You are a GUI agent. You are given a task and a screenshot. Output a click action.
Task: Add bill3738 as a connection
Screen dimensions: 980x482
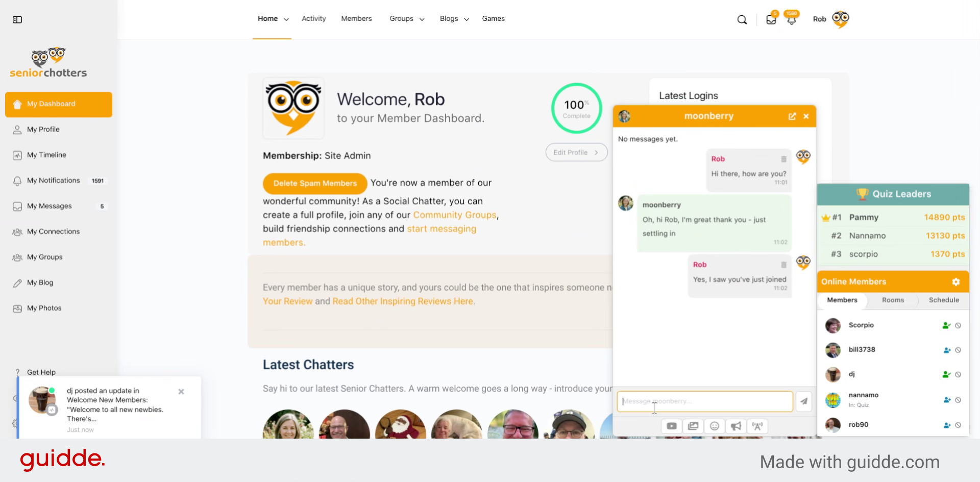[947, 350]
